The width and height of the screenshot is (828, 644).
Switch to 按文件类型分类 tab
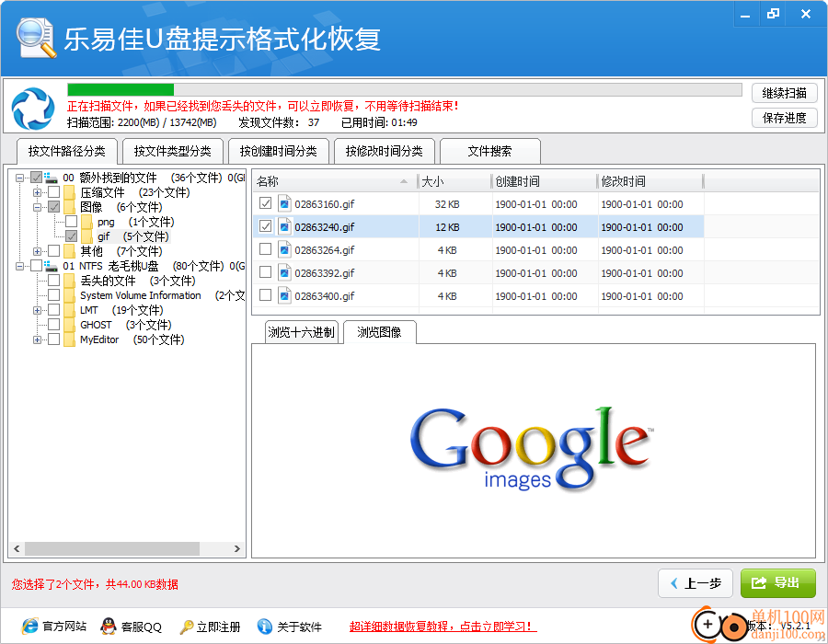pos(173,152)
